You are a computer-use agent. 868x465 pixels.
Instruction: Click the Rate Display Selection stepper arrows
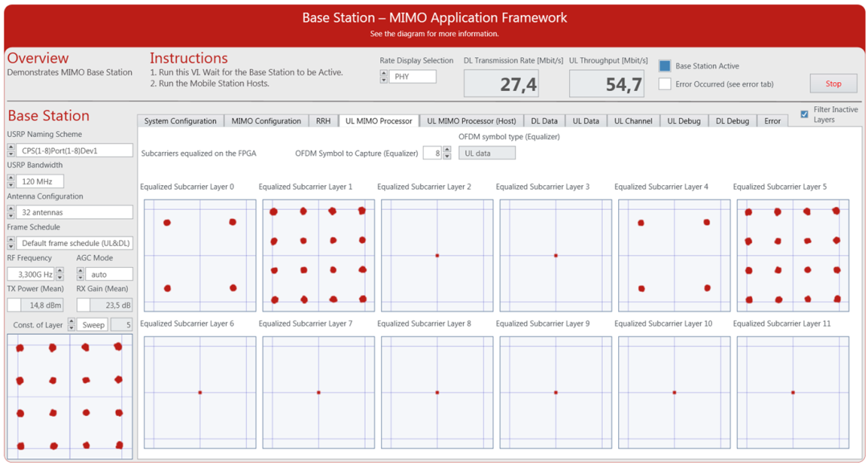point(383,77)
